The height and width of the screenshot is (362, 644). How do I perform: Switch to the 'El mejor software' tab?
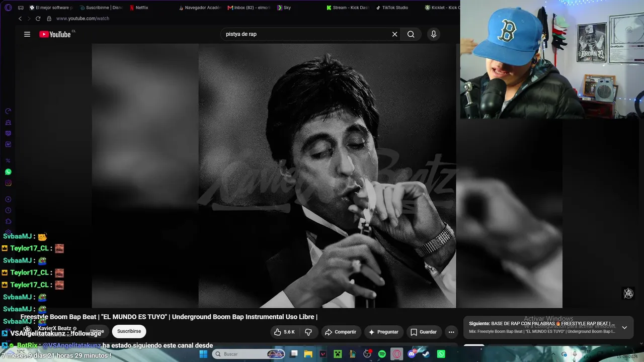tap(51, 8)
